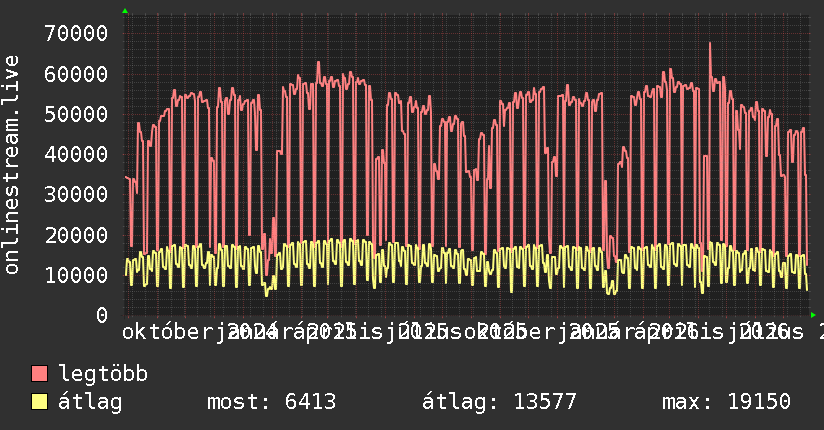This screenshot has height=430, width=824.
Task: Click the 60000 y-axis label
Action: click(76, 74)
